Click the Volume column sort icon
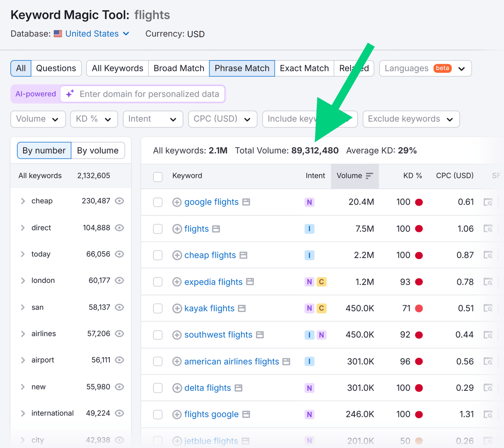504x448 pixels. click(369, 176)
